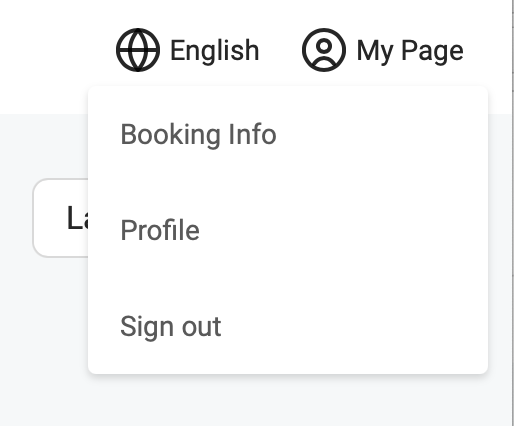Click the user avatar icon
The width and height of the screenshot is (514, 426).
click(x=324, y=50)
